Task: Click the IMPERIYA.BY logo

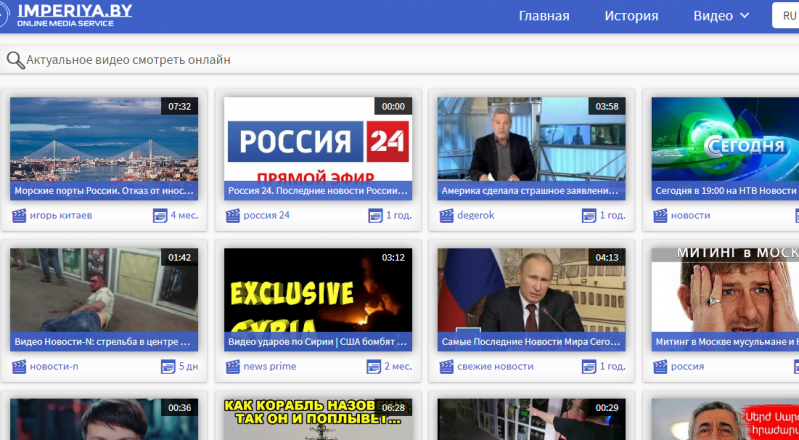Action: tap(66, 15)
